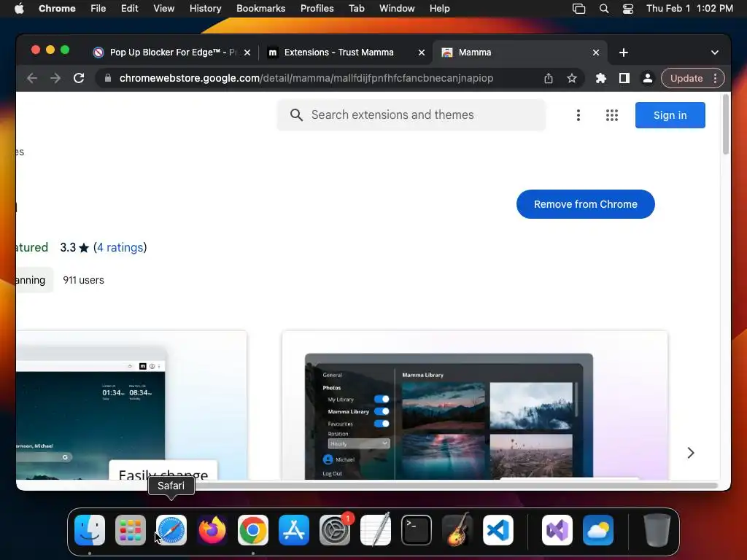Open Google apps grid

[612, 115]
